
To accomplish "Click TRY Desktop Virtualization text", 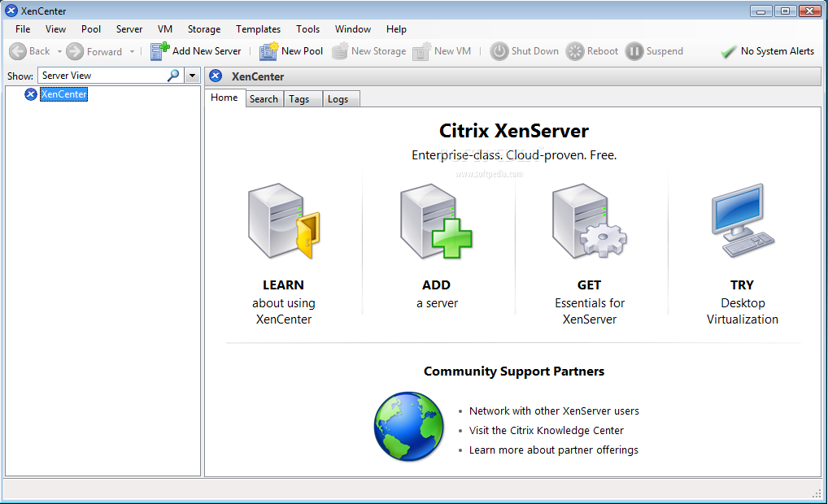I will (743, 302).
